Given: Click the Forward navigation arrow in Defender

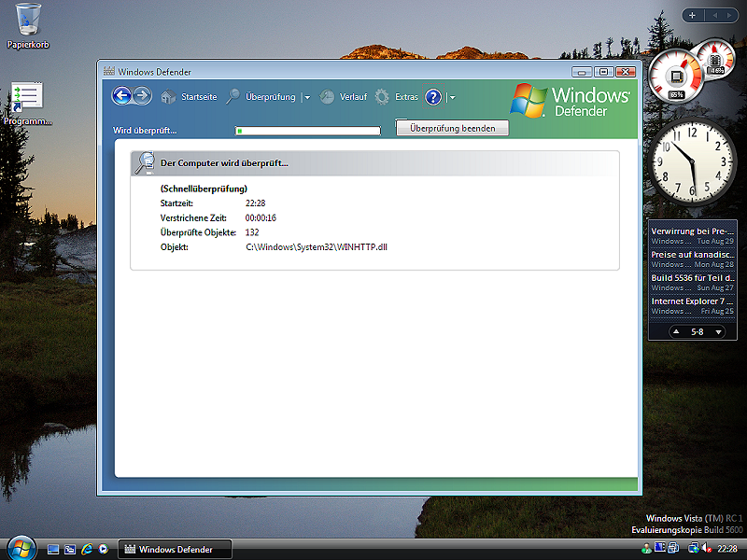Looking at the screenshot, I should click(142, 96).
